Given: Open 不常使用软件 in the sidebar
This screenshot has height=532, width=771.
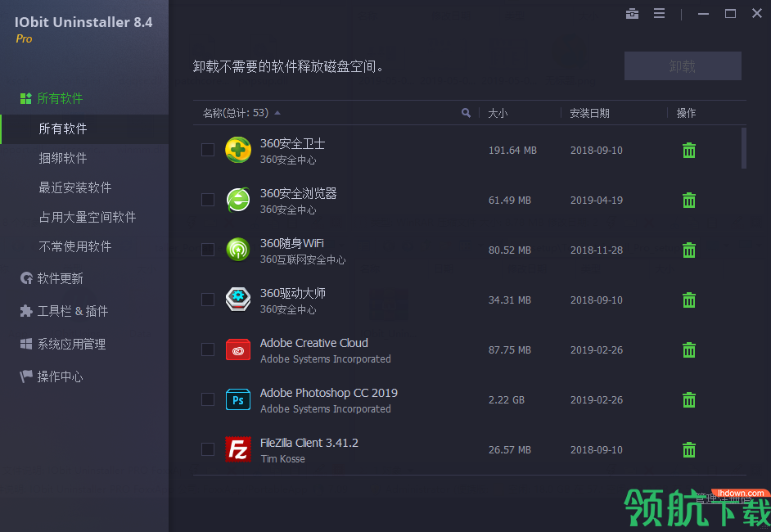Looking at the screenshot, I should point(75,247).
